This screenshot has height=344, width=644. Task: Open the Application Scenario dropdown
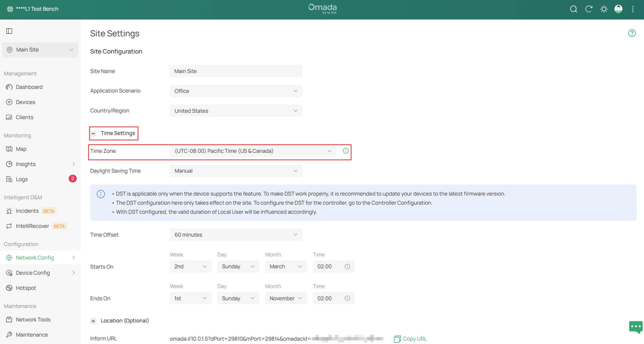(x=236, y=91)
